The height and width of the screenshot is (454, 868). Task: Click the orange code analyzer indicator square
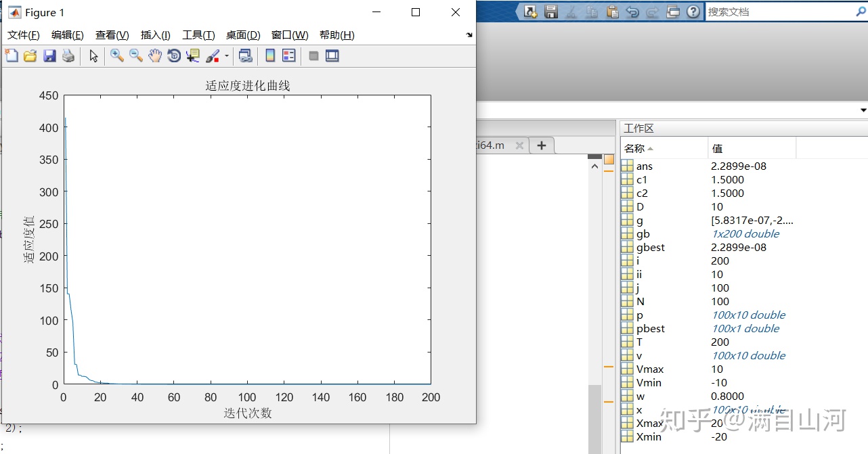(x=609, y=160)
